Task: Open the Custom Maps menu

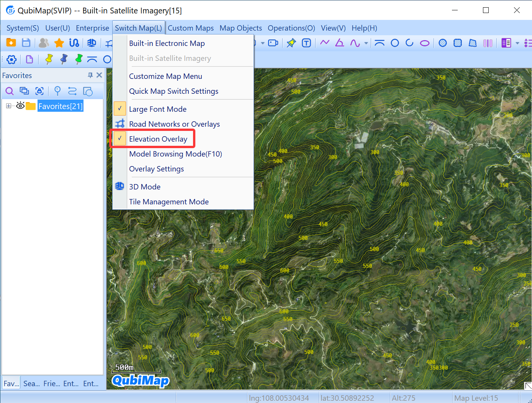Action: (191, 28)
